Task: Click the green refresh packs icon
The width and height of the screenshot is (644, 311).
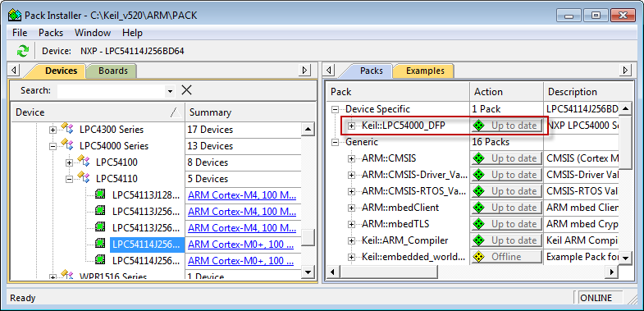Action: (x=23, y=52)
